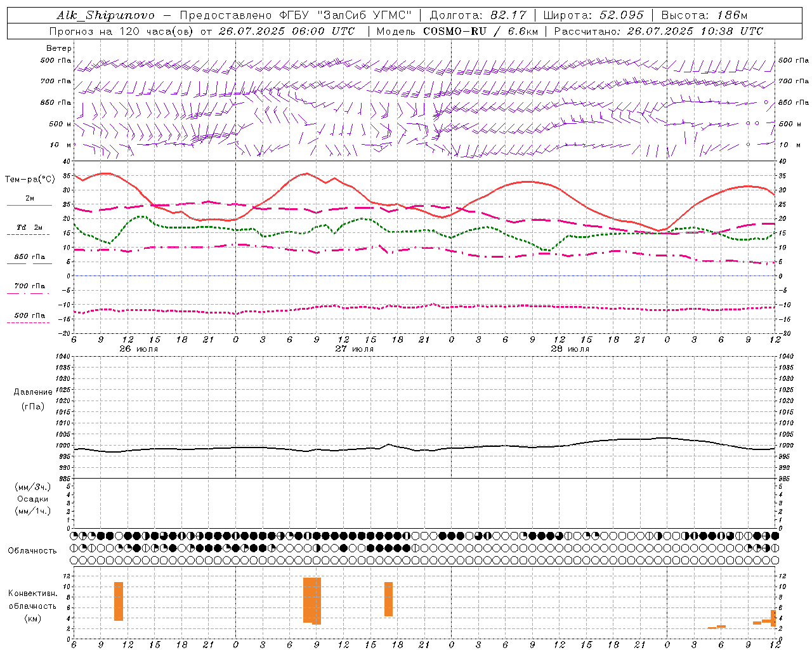812x650 pixels.
Task: Click the "(км)" unit under convective cloudiness
Action: click(x=32, y=619)
